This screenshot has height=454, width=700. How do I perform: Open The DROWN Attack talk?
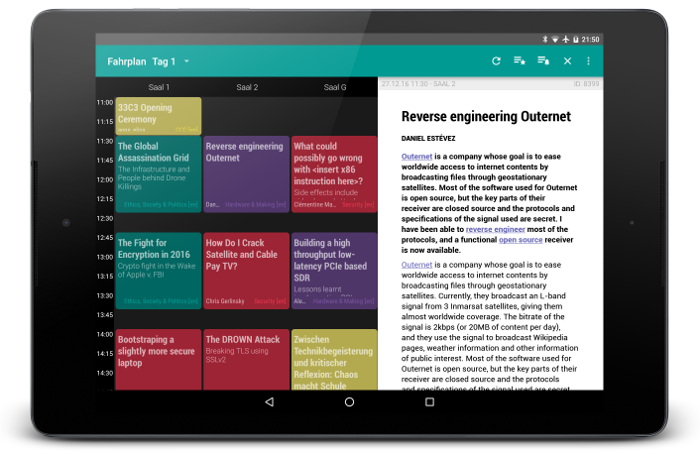point(246,360)
